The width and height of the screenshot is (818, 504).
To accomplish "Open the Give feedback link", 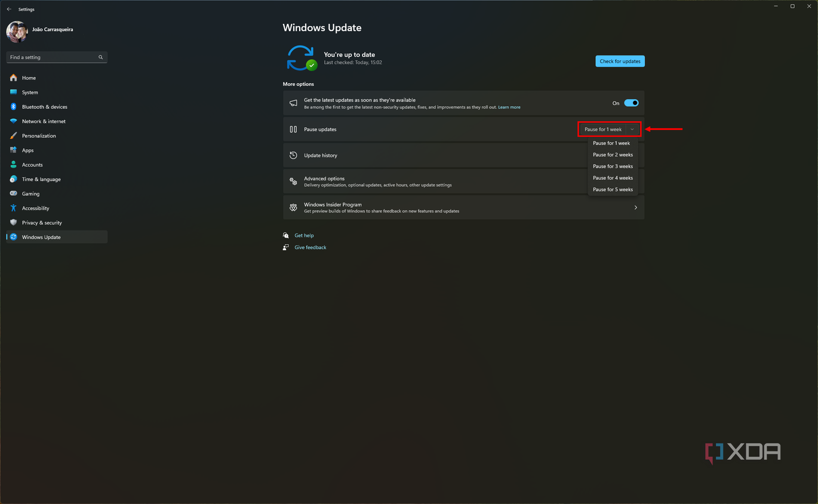I will click(310, 247).
